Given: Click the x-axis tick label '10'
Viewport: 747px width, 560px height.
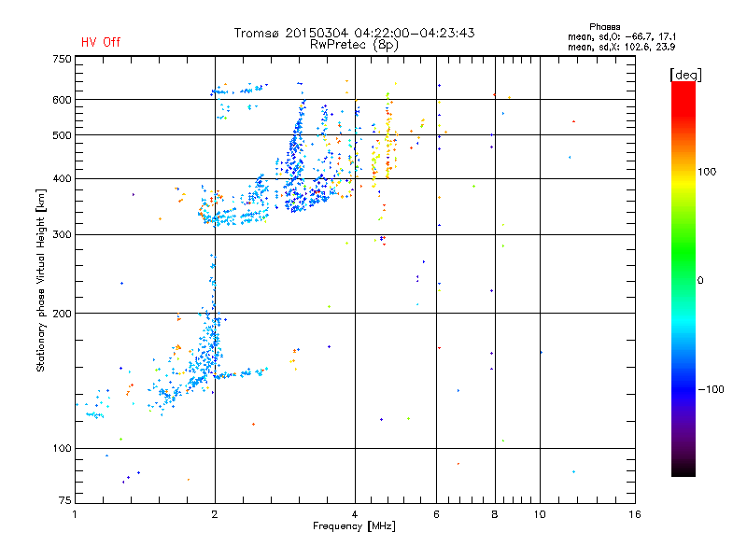Looking at the screenshot, I should click(540, 514).
